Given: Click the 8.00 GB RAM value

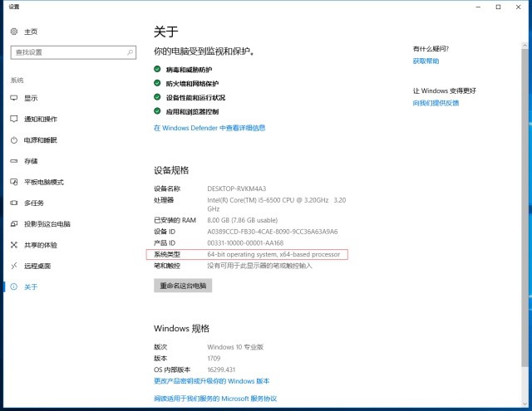Looking at the screenshot, I should pos(242,220).
